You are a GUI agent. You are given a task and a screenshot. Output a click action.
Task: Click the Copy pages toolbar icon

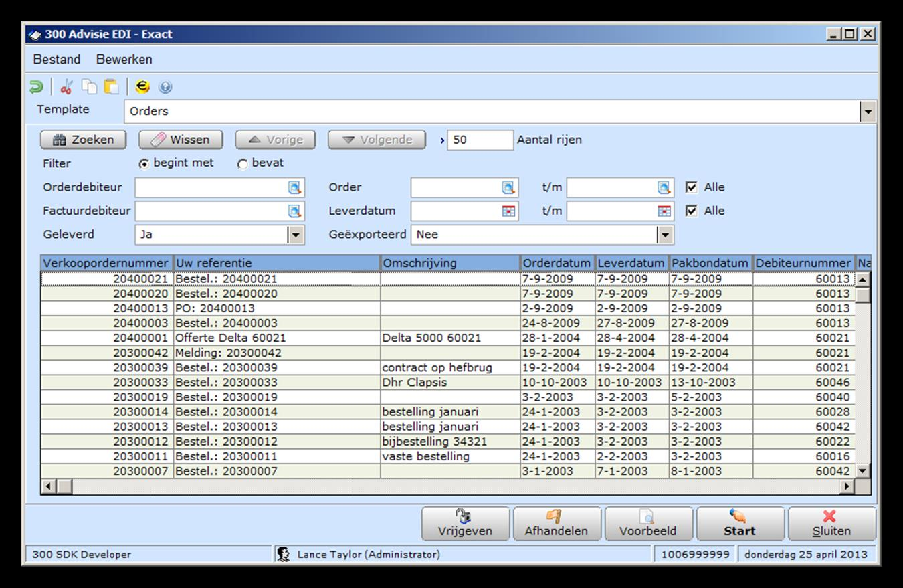point(89,86)
